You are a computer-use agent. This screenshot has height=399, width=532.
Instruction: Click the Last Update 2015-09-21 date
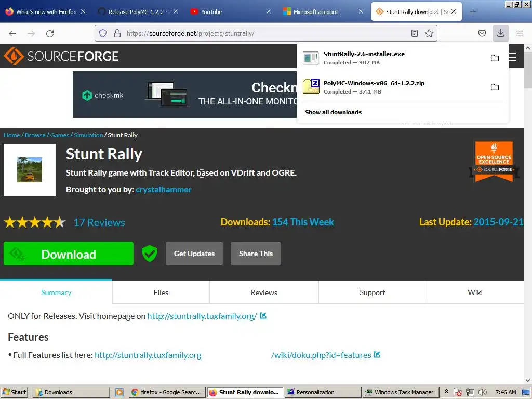pyautogui.click(x=498, y=222)
